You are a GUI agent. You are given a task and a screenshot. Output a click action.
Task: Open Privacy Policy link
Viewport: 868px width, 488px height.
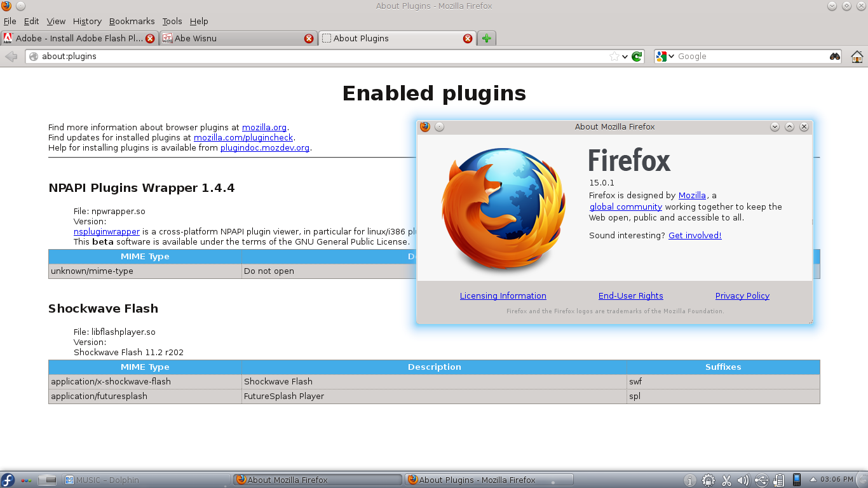click(x=742, y=295)
